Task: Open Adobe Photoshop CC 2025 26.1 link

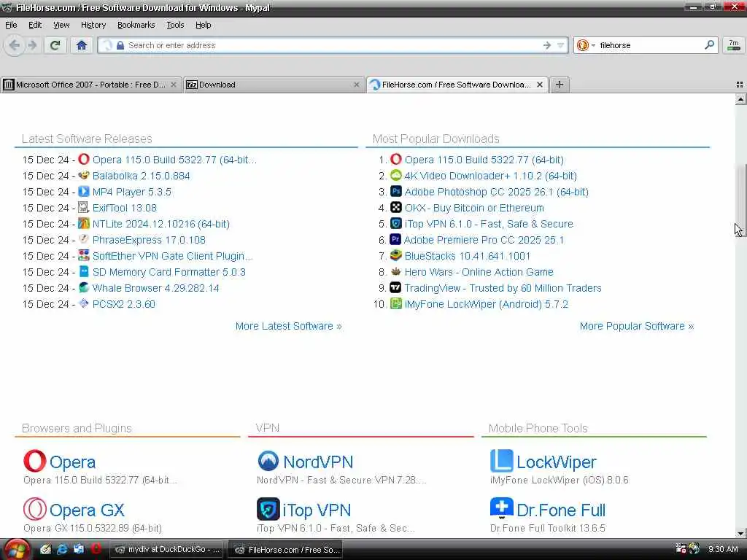Action: [496, 192]
